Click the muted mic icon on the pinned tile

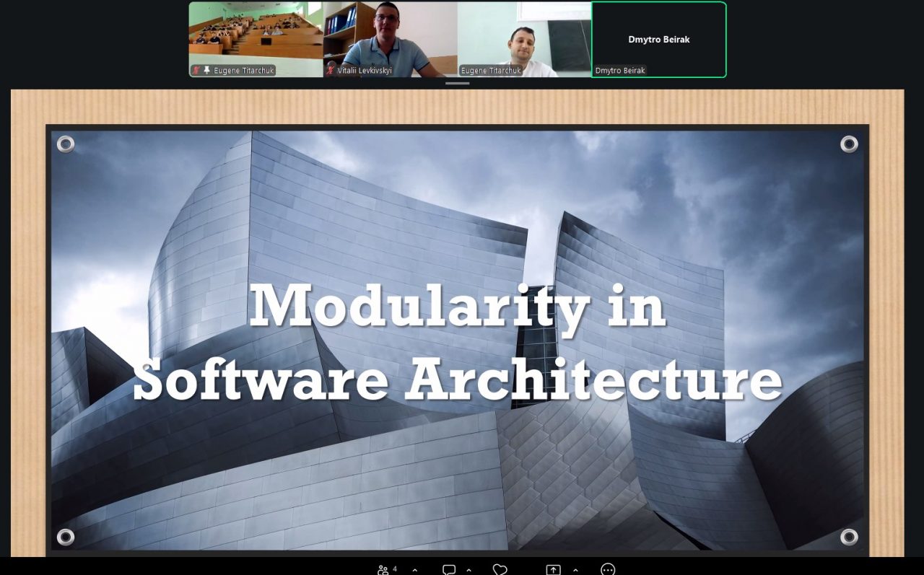(196, 71)
